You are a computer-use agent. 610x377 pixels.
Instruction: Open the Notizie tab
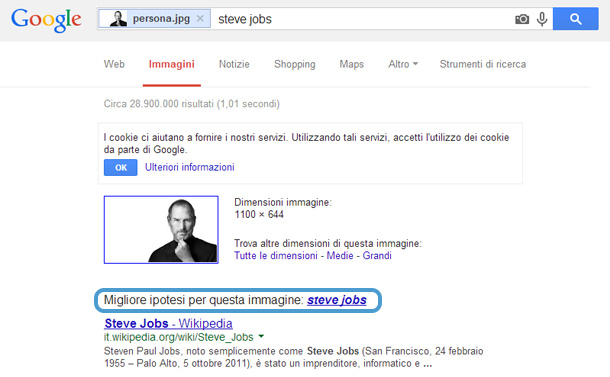coord(234,64)
